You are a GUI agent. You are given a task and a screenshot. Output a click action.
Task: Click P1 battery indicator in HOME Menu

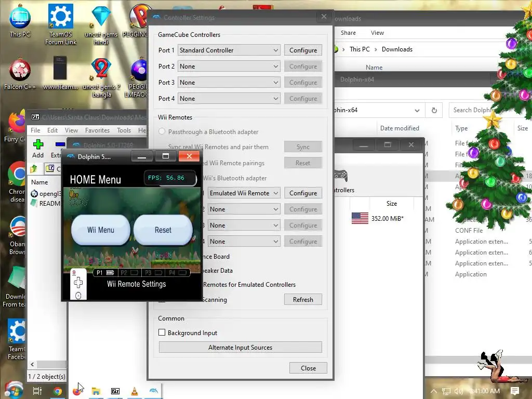click(104, 272)
